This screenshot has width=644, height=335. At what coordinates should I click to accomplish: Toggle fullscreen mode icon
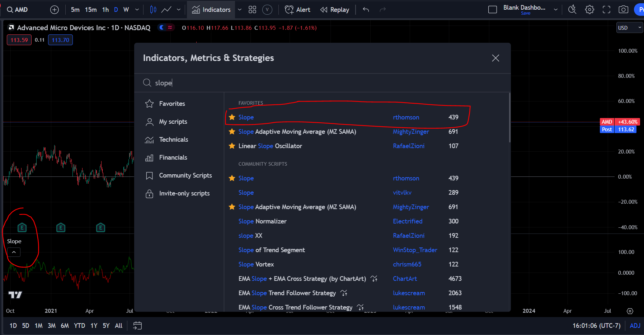click(606, 10)
